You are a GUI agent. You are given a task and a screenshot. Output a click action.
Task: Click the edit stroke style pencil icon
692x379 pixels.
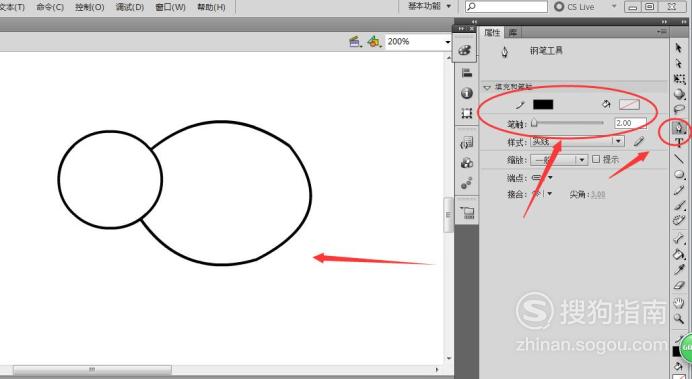(639, 142)
